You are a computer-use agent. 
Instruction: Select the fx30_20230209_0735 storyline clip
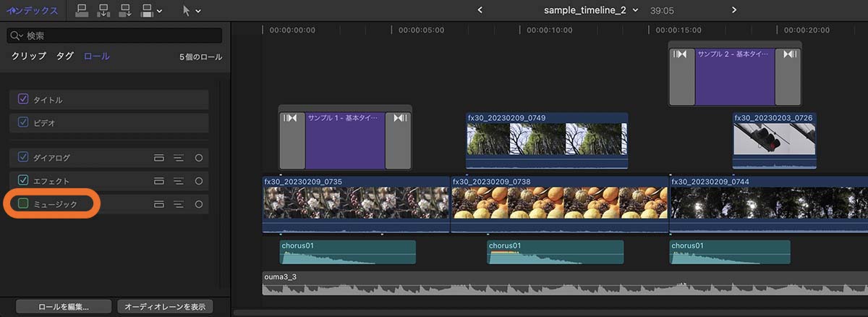pyautogui.click(x=356, y=205)
